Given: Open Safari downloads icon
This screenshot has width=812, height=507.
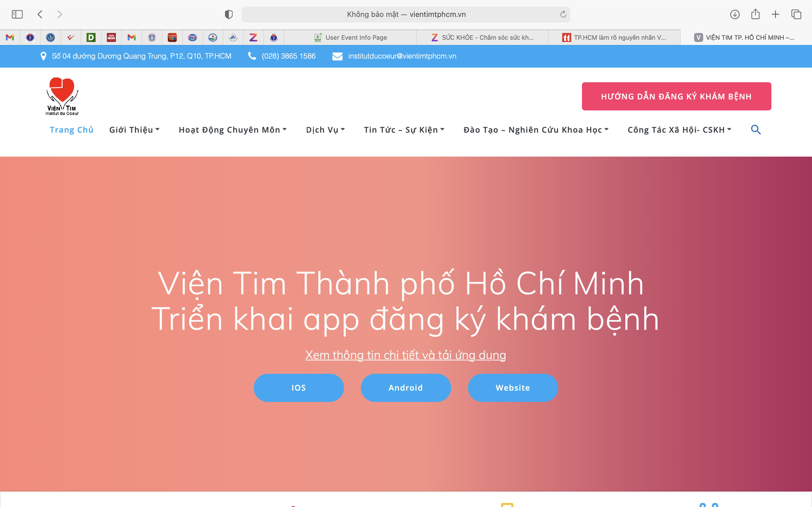Looking at the screenshot, I should (x=735, y=14).
